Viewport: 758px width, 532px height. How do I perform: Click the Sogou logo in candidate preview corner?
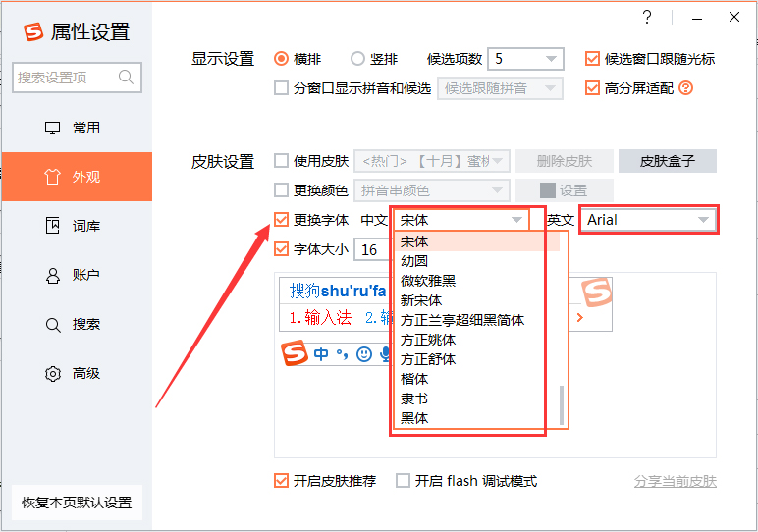(597, 293)
